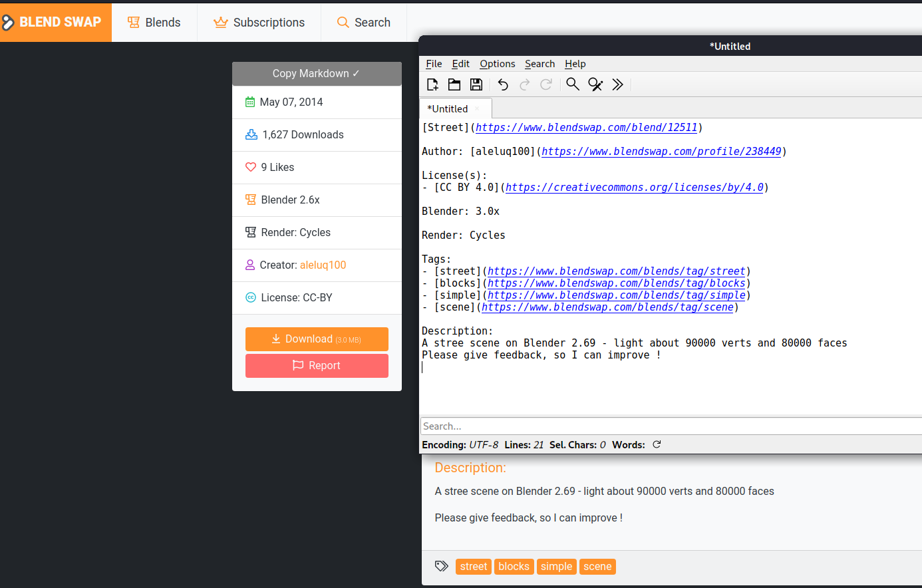Open creator aleluq100 profile link
Viewport: 922px width, 588px height.
pyautogui.click(x=323, y=265)
